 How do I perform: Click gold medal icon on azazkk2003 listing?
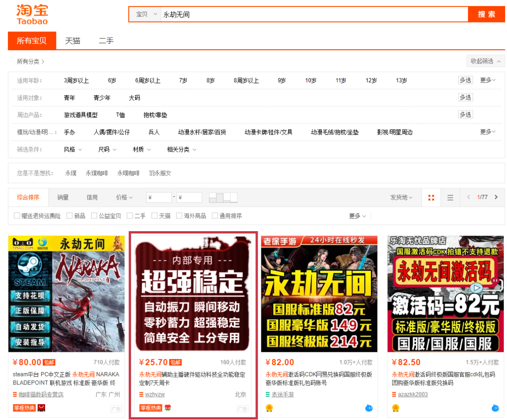point(395,408)
